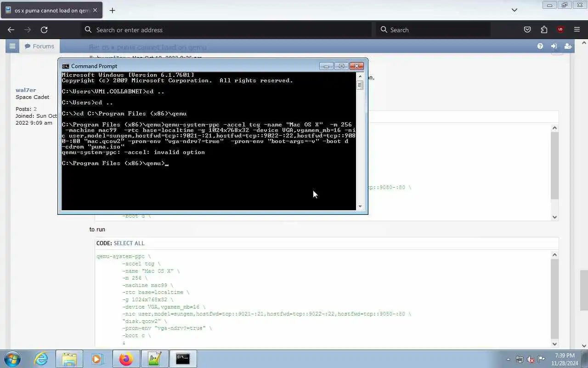Maximize the Command Prompt window
Image resolution: width=588 pixels, height=368 pixels.
point(341,66)
